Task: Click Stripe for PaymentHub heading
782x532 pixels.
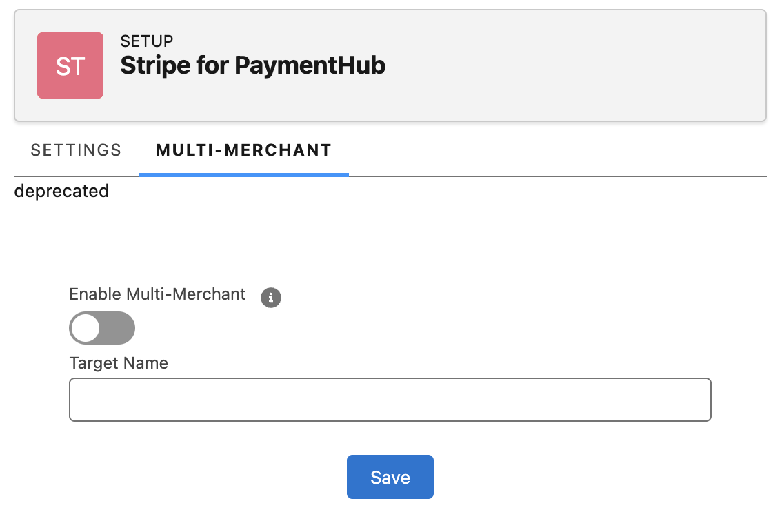Action: 252,65
